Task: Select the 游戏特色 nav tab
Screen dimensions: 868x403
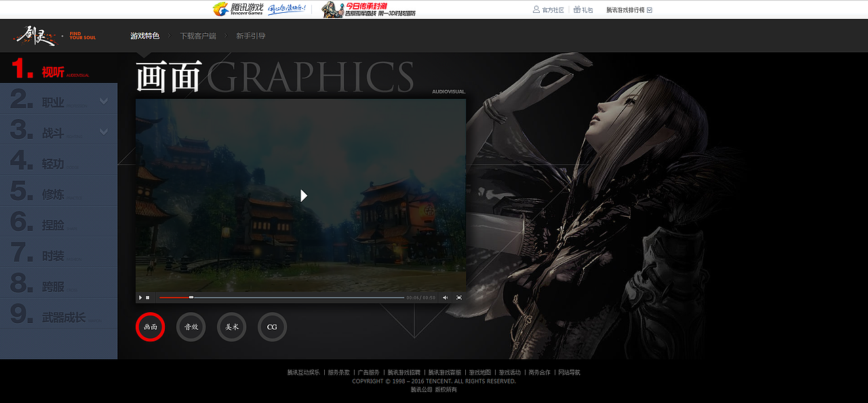Action: (x=145, y=36)
